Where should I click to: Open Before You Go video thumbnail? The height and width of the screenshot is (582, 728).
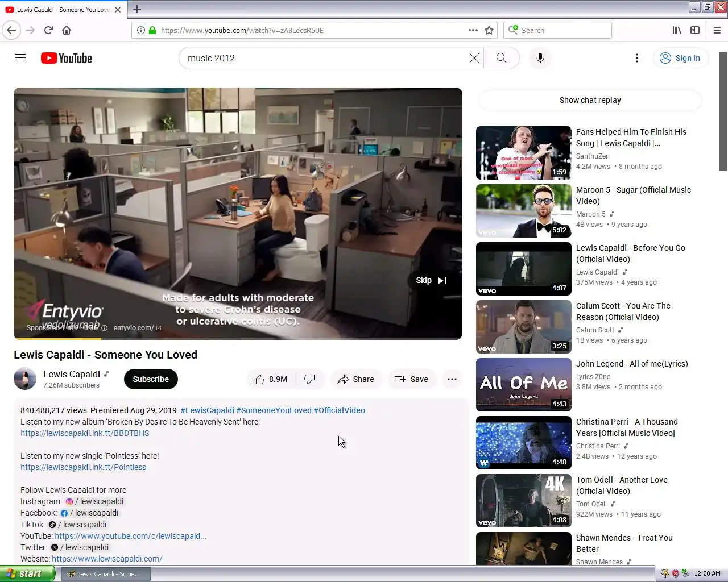click(x=524, y=269)
